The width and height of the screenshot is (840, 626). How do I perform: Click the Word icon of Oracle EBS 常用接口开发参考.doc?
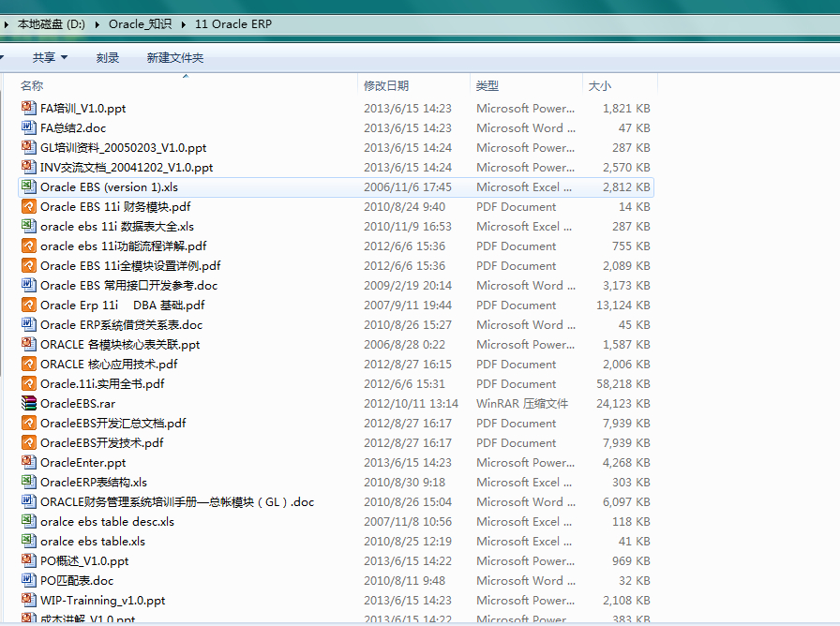point(28,285)
